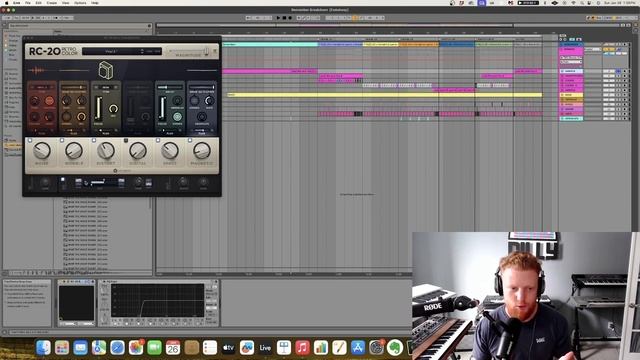Open Evernote from the Dock
Screen dimensions: 640x360
395,348
